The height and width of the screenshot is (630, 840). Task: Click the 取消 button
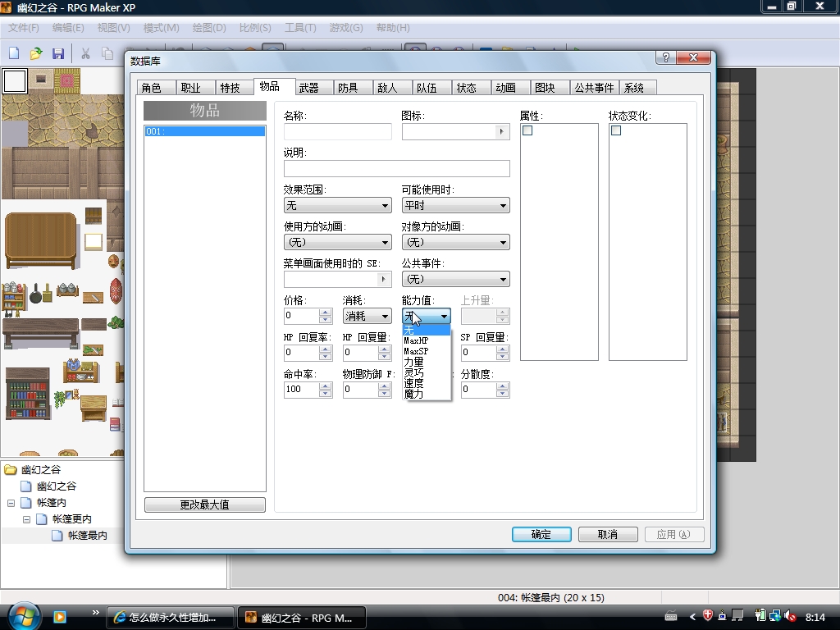coord(608,534)
